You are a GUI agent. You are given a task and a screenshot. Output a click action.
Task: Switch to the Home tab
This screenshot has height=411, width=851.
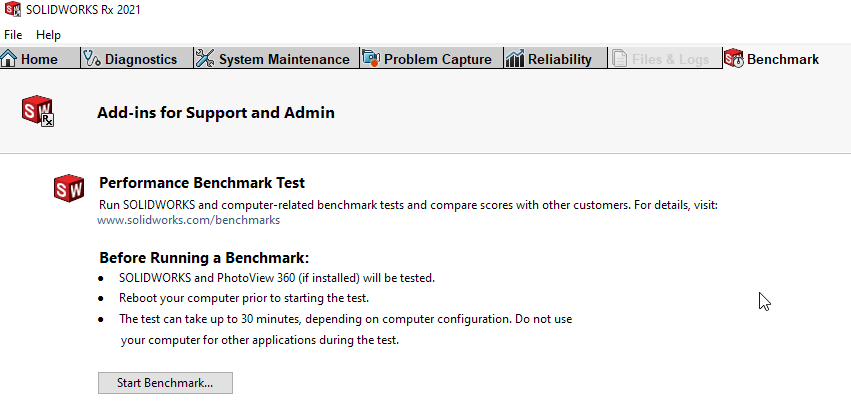(39, 59)
